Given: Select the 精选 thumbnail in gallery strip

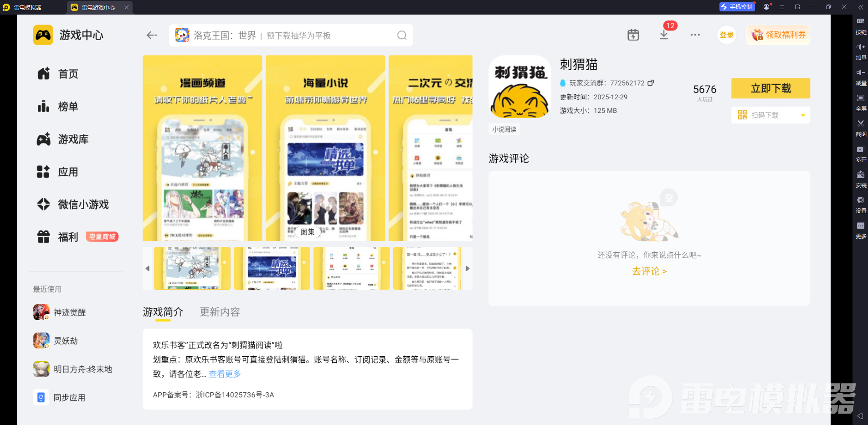Looking at the screenshot, I should point(272,268).
